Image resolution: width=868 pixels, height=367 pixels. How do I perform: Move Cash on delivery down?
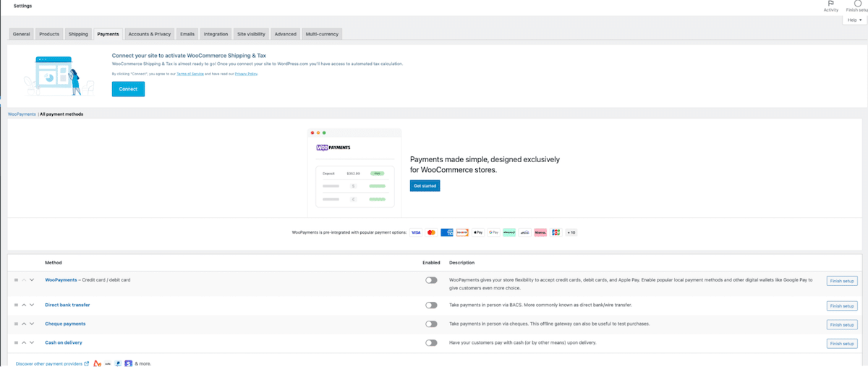click(32, 342)
